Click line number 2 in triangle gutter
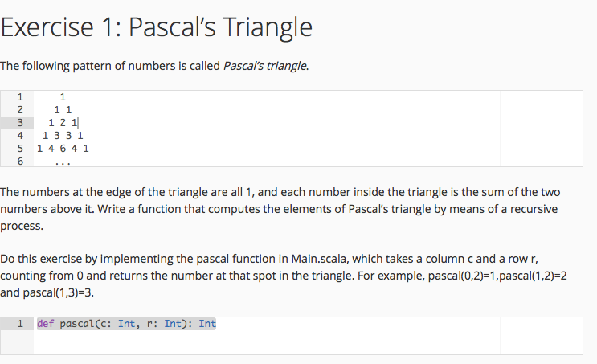The image size is (597, 364). pos(20,110)
